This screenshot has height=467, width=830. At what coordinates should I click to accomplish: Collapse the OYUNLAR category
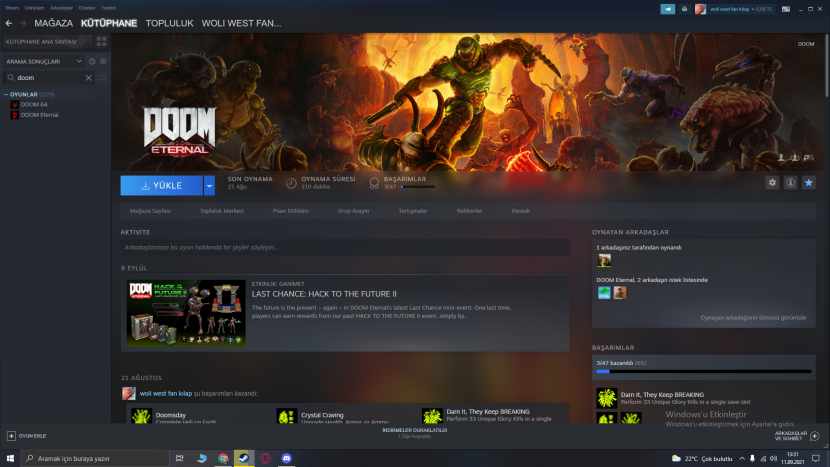5,94
